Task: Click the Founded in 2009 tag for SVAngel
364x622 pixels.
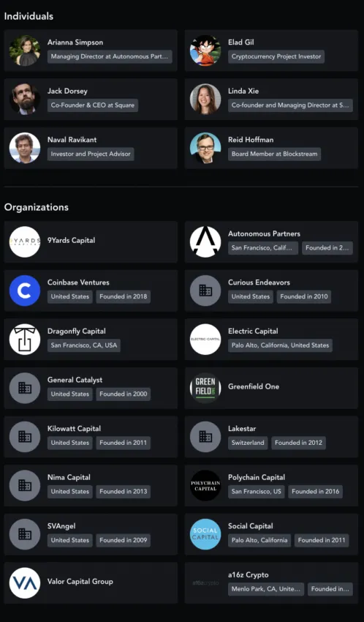Action: (124, 540)
